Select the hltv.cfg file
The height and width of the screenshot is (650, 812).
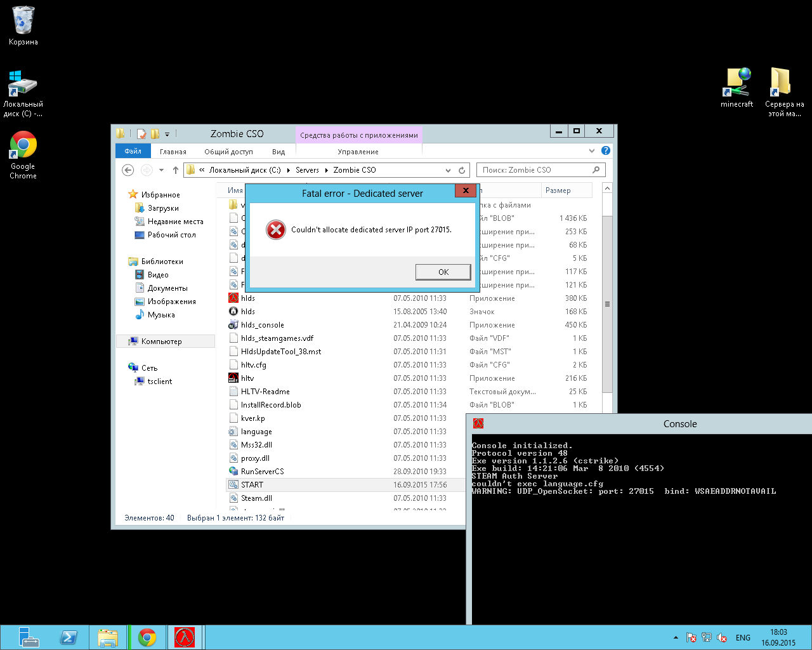click(409, 365)
